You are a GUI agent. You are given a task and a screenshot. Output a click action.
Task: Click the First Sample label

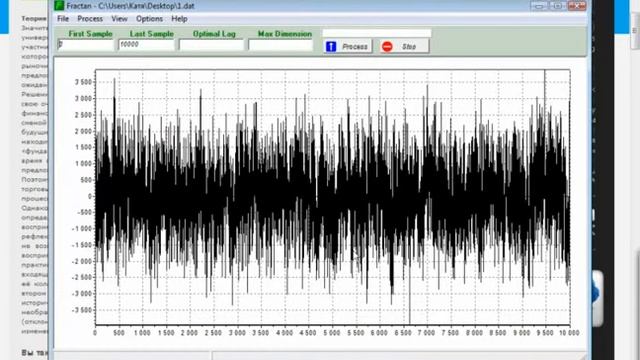(x=90, y=34)
